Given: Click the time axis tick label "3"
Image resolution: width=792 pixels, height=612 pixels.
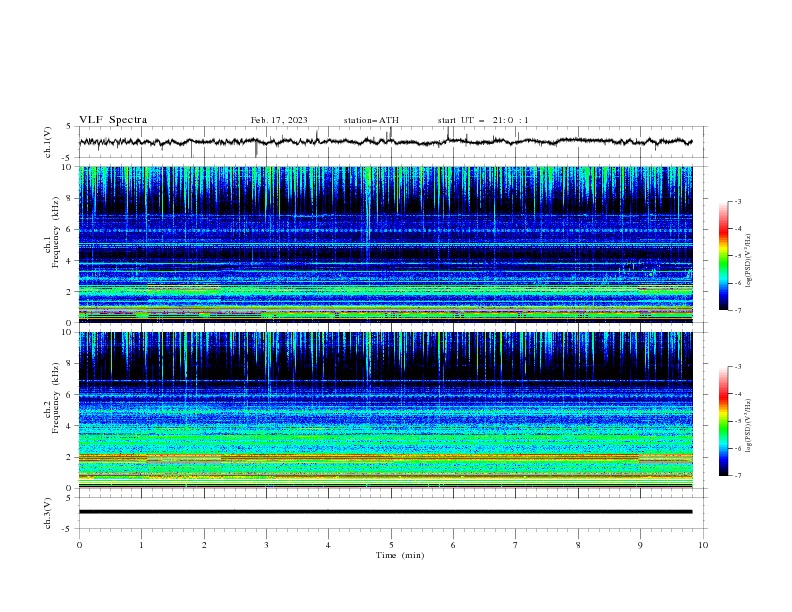Looking at the screenshot, I should pos(266,545).
